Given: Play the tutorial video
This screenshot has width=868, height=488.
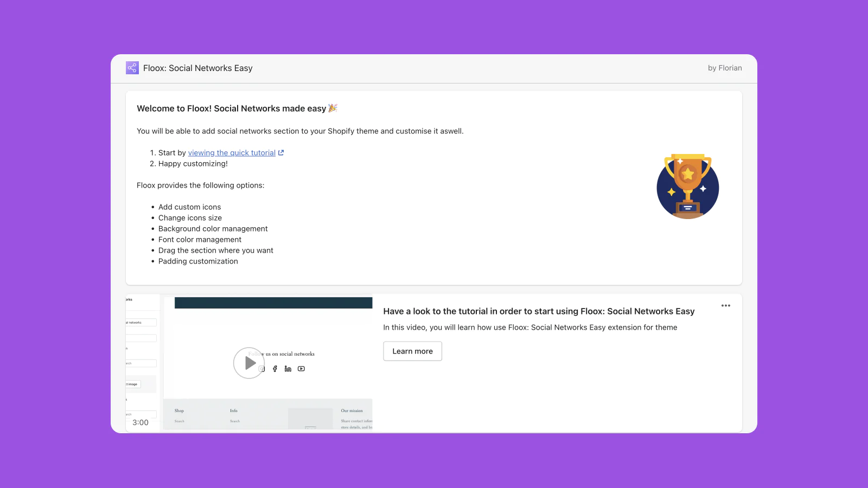Looking at the screenshot, I should (x=249, y=363).
